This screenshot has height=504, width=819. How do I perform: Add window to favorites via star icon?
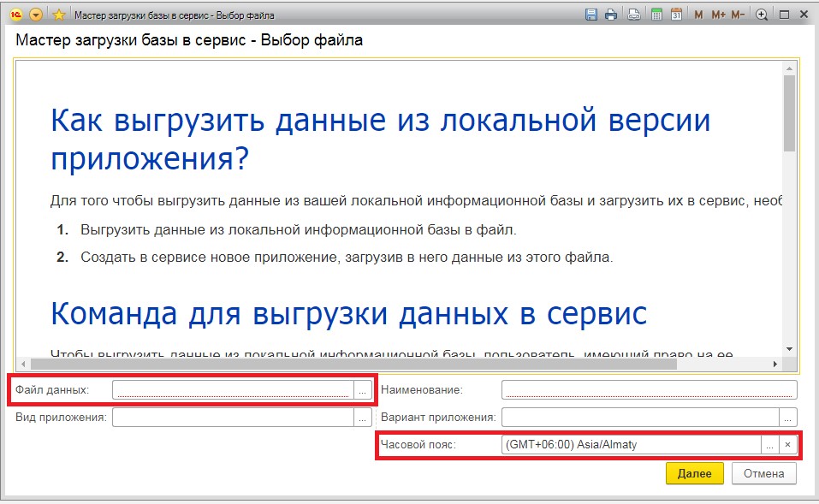coord(58,15)
